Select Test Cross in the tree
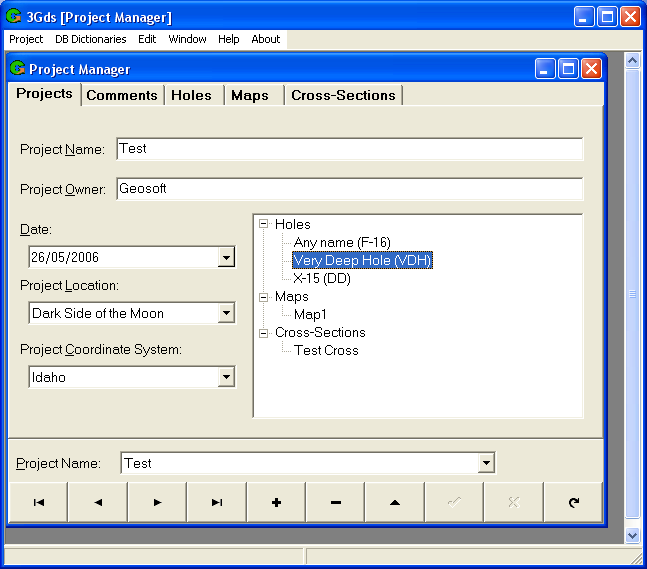This screenshot has width=647, height=569. point(326,350)
